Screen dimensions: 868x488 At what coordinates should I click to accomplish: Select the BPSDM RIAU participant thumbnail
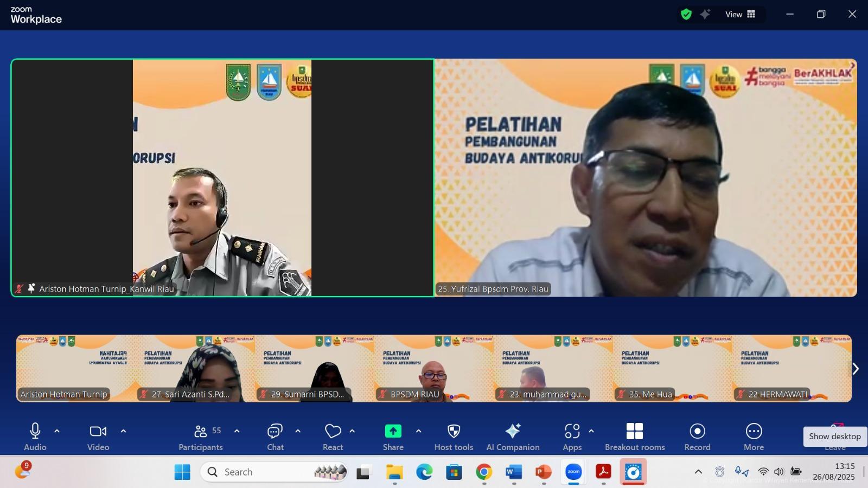(434, 369)
